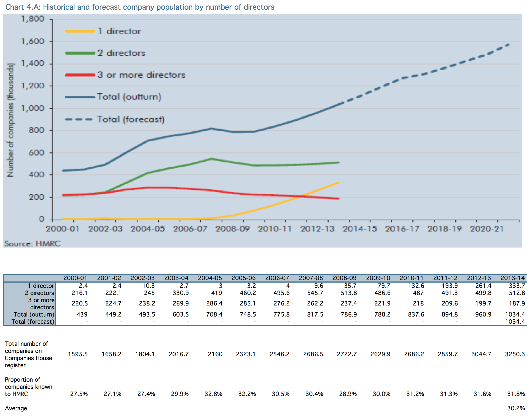Screen dimensions: 532x420
Task: Click the 'Proportion of companies known to HMRC' label
Action: 28,387
